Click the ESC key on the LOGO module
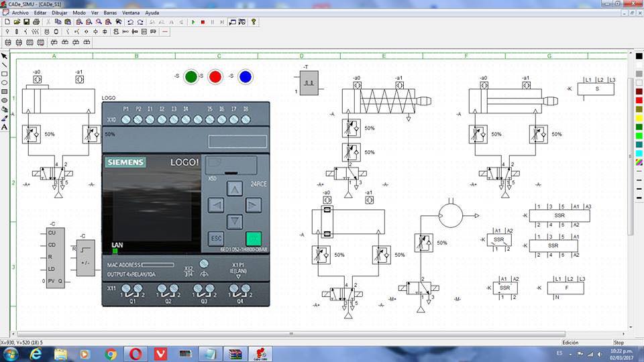 point(216,239)
